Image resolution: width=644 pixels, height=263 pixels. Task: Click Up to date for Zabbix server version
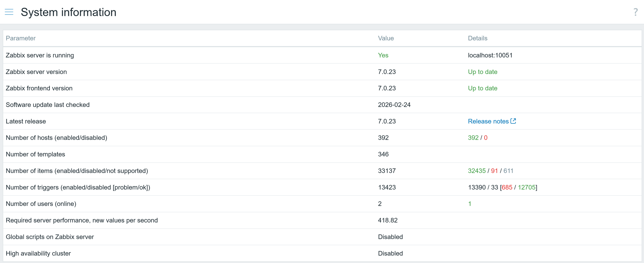tap(482, 72)
